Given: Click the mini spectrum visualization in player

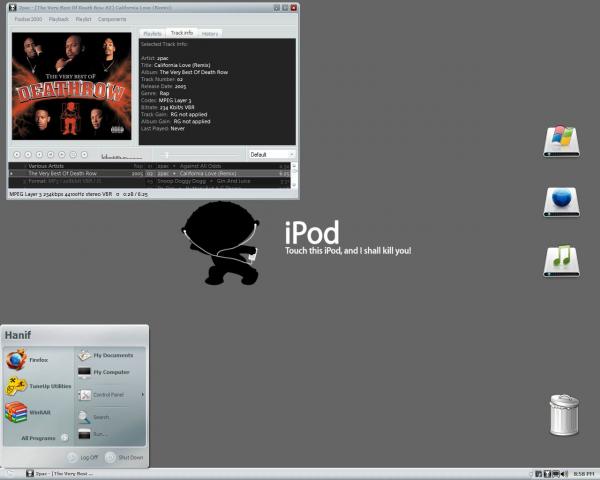Looking at the screenshot, I should pos(121,155).
